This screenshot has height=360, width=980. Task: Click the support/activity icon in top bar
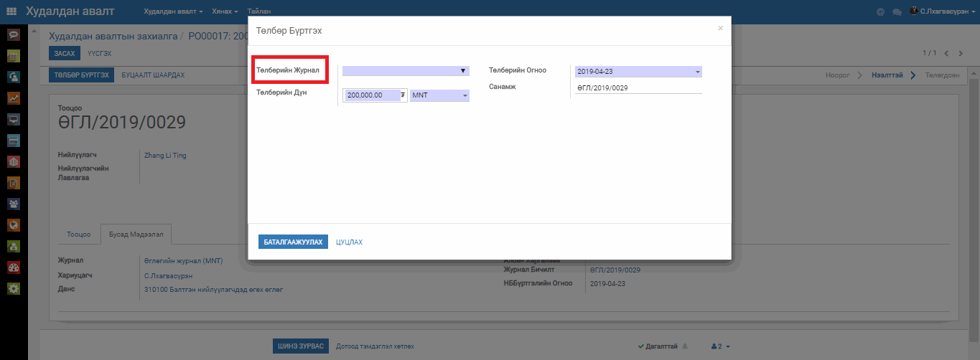click(881, 12)
